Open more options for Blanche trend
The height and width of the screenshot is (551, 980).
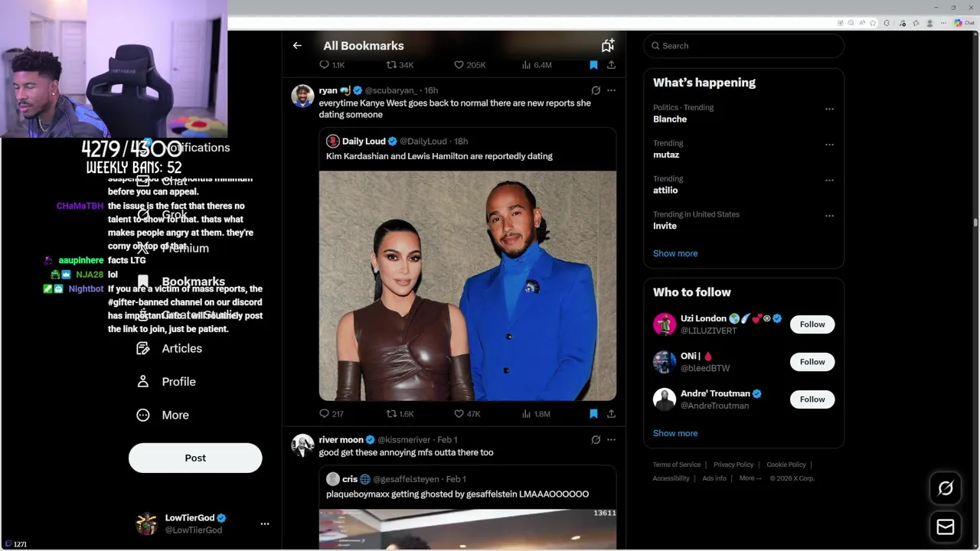click(829, 109)
